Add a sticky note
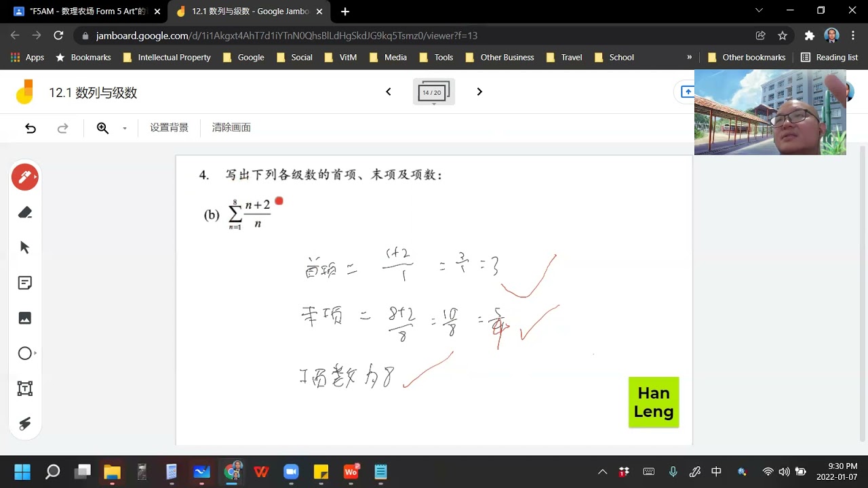Image resolution: width=868 pixels, height=488 pixels. [25, 283]
